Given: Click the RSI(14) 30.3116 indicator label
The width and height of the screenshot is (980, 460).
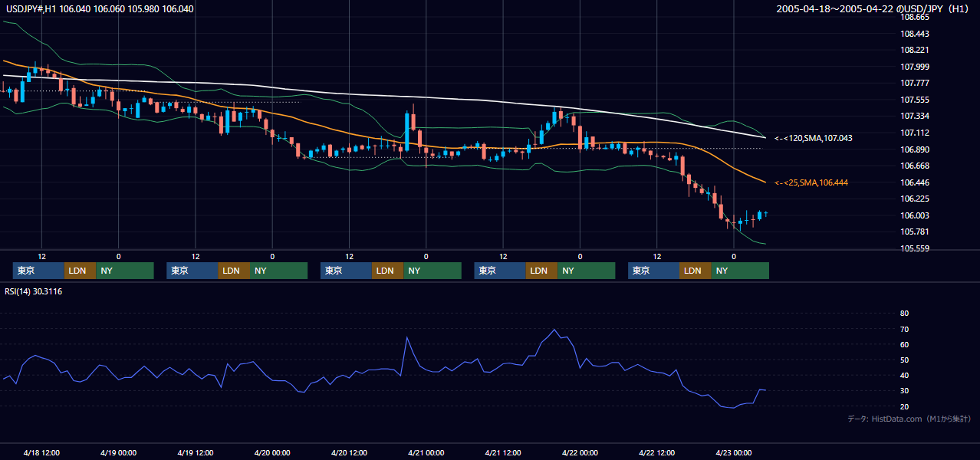Looking at the screenshot, I should point(35,291).
